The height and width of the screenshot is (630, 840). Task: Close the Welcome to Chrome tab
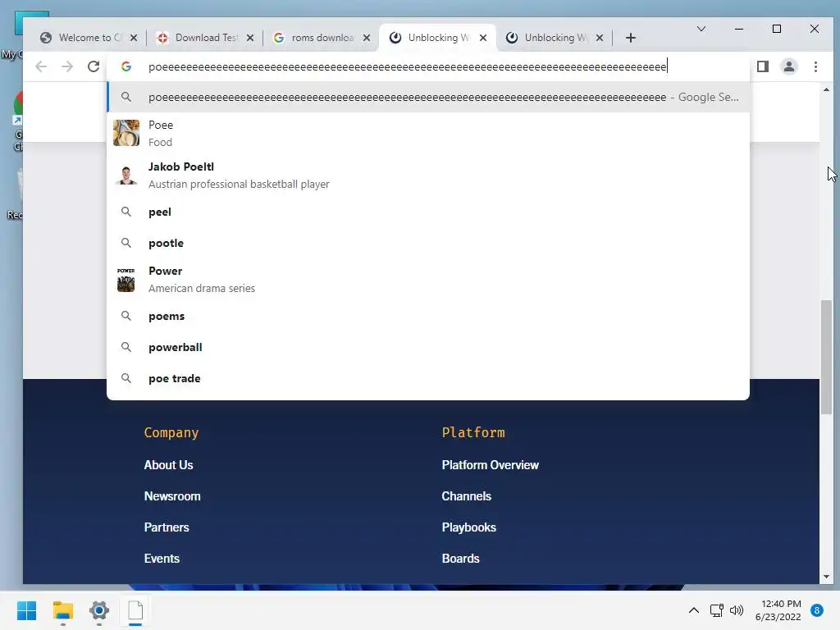click(134, 38)
